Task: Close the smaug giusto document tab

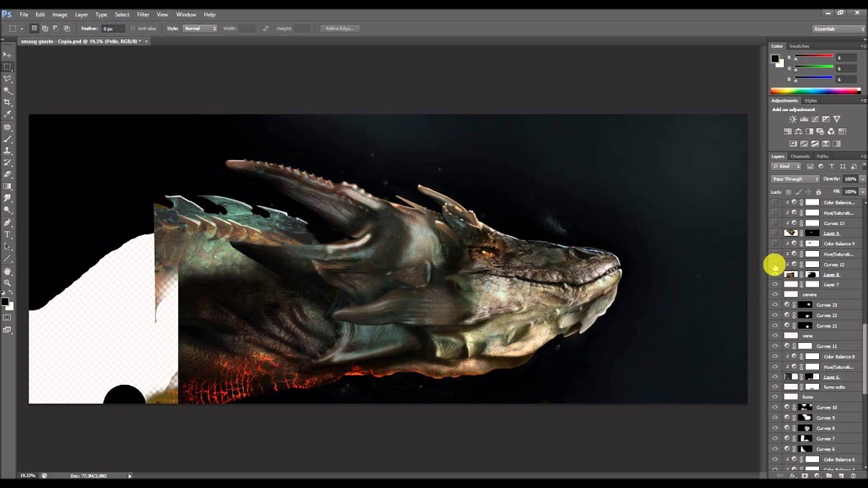Action: click(146, 41)
